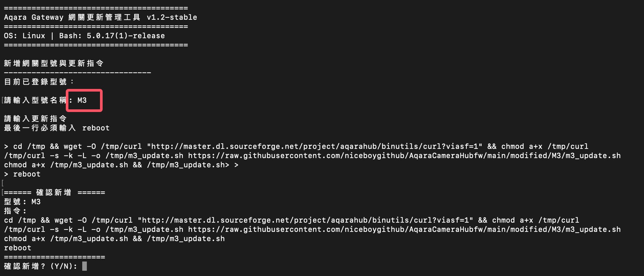Click the 確認新增? (Y/N) prompt text

tap(40, 266)
